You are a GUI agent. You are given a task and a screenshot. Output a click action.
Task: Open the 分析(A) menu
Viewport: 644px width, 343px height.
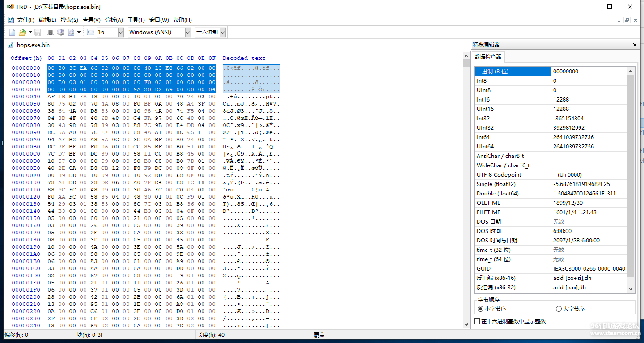pos(114,20)
